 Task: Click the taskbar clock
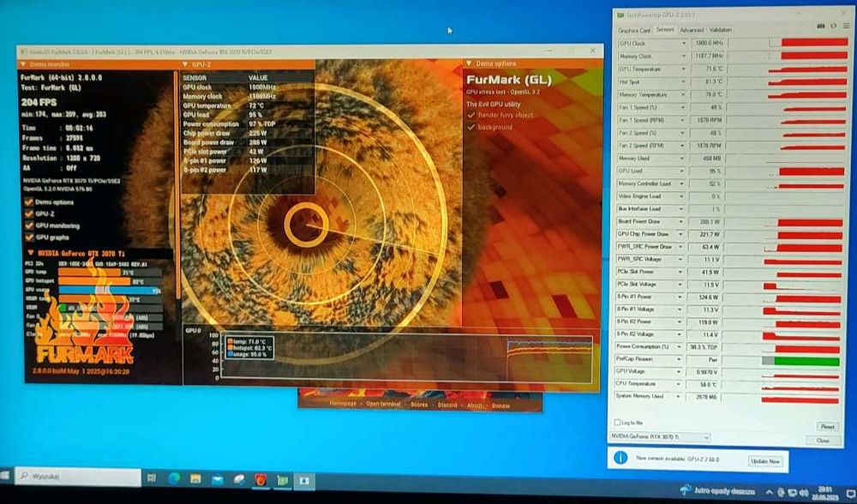pyautogui.click(x=824, y=493)
